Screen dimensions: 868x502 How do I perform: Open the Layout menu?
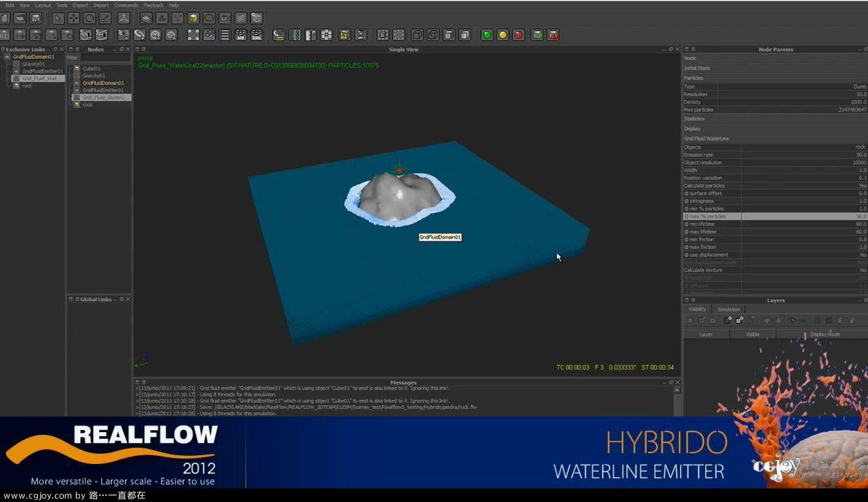tap(43, 5)
